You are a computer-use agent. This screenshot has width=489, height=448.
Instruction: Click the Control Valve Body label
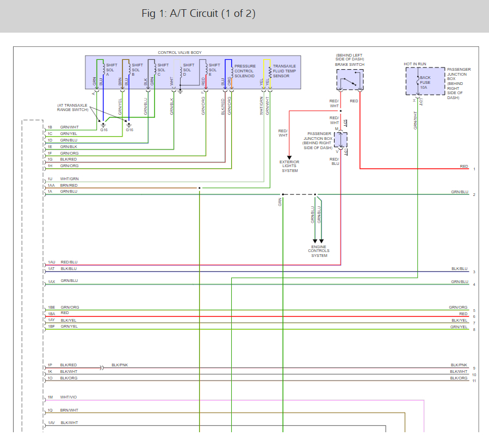[x=179, y=53]
